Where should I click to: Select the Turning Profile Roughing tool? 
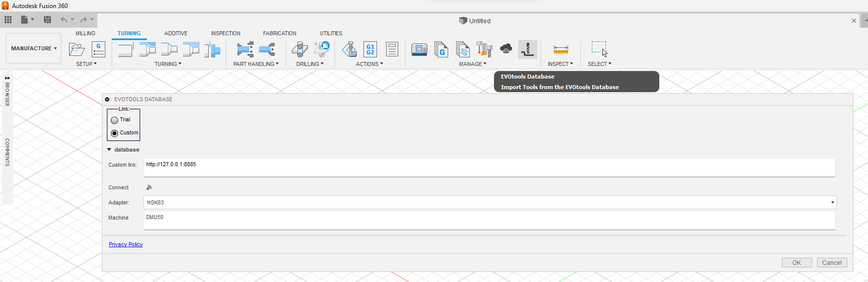coord(147,49)
